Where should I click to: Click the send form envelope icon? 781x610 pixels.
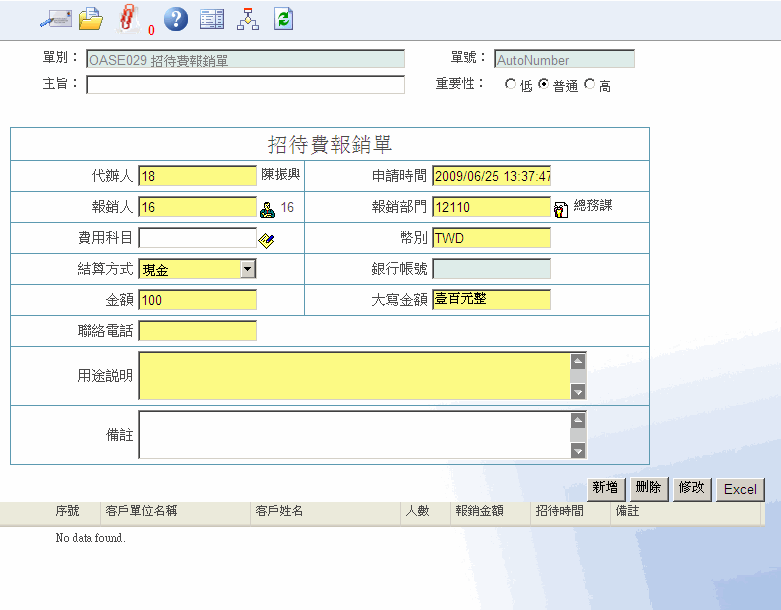55,18
